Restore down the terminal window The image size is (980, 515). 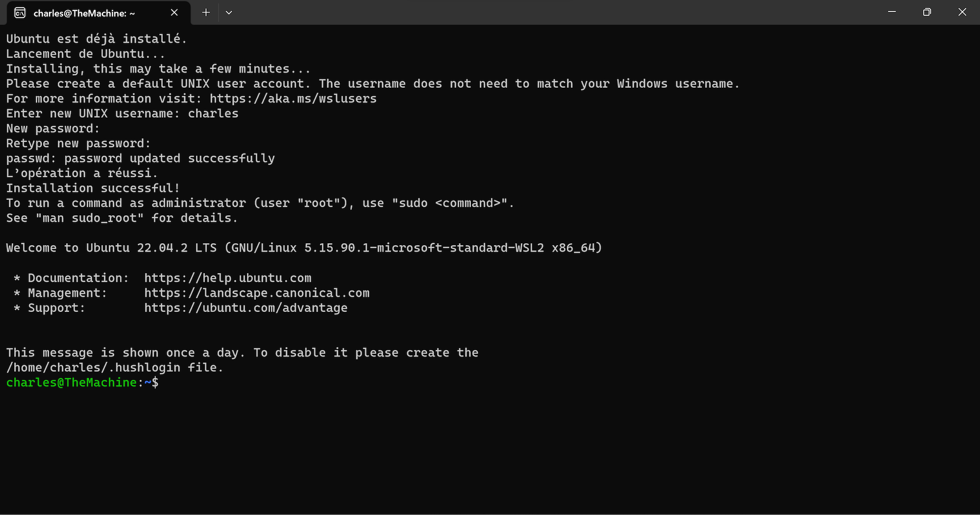927,12
